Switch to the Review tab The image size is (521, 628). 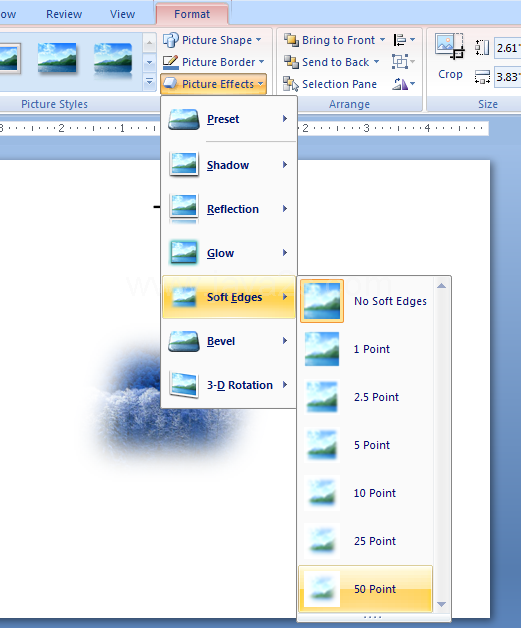64,14
